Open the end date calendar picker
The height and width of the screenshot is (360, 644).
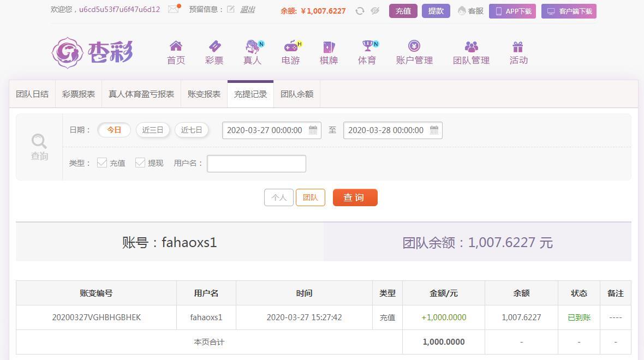click(x=434, y=130)
